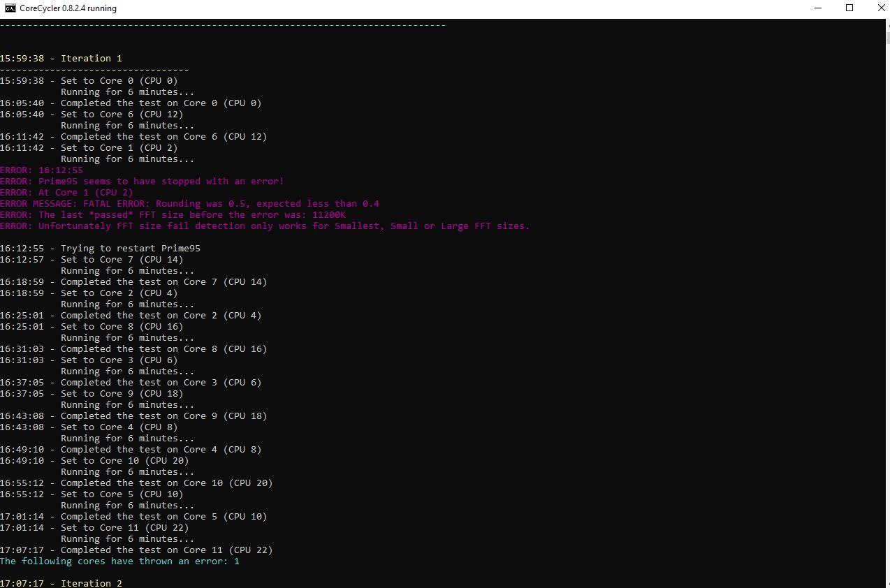Click the 'ERROR: 16:12:55' line
The width and height of the screenshot is (890, 588).
coord(41,170)
